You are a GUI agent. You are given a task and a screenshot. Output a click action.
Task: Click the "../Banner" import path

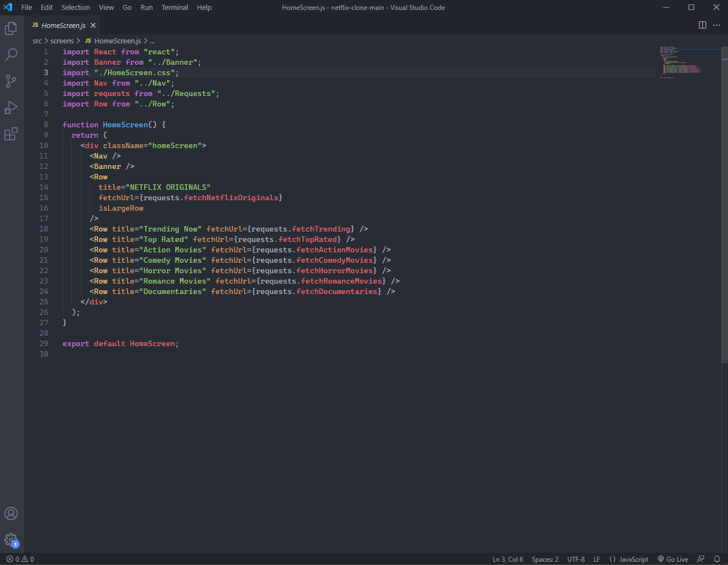click(x=173, y=62)
